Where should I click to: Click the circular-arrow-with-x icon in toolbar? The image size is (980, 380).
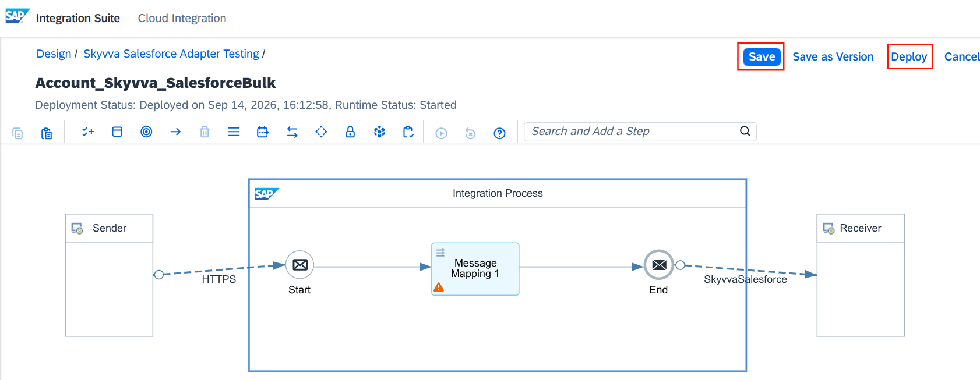(470, 133)
